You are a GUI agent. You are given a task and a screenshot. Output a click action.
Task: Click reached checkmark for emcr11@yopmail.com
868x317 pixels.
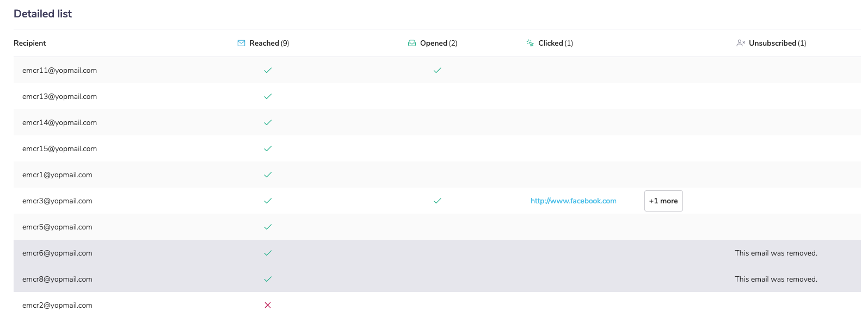click(268, 70)
